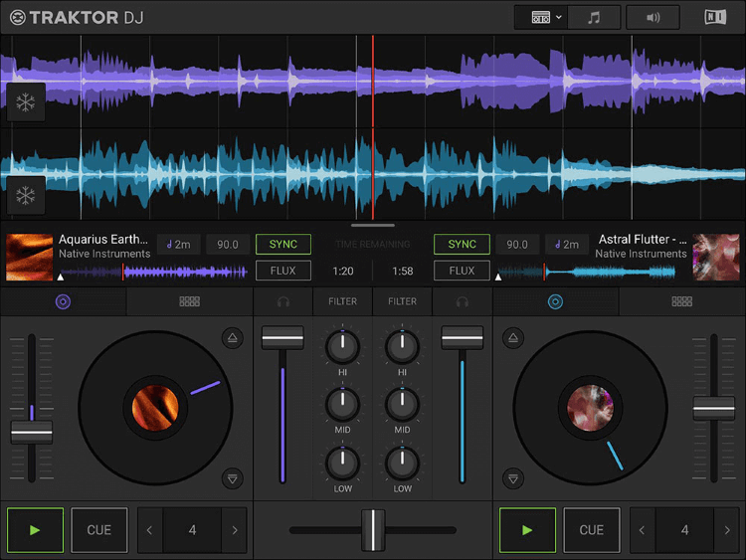Click the right channel volume fader handle

coord(462,338)
